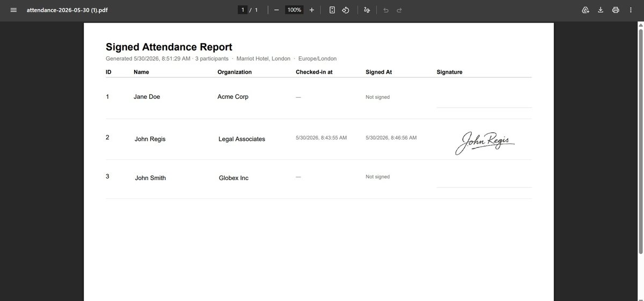Click the Marriot Hotel, London text
The height and width of the screenshot is (301, 644).
(263, 59)
